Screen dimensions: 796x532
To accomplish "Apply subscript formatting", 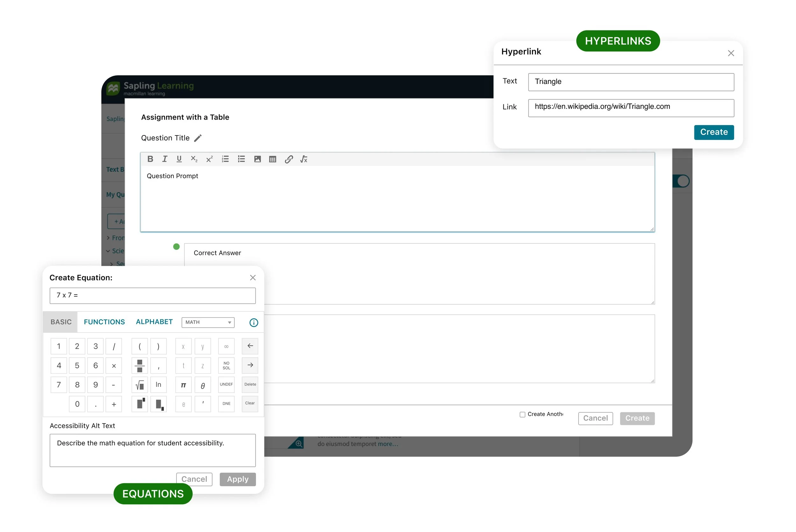I will 194,159.
